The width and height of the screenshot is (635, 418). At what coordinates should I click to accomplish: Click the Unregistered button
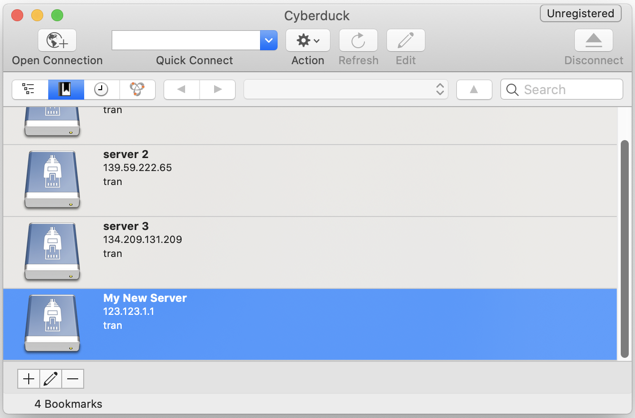click(x=580, y=13)
